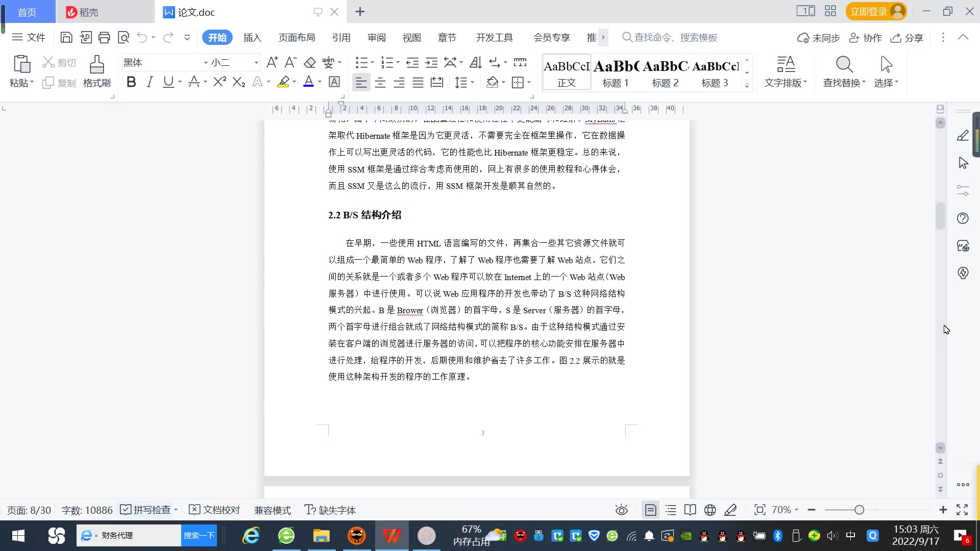Open WPS icon in Windows taskbar

[x=391, y=536]
